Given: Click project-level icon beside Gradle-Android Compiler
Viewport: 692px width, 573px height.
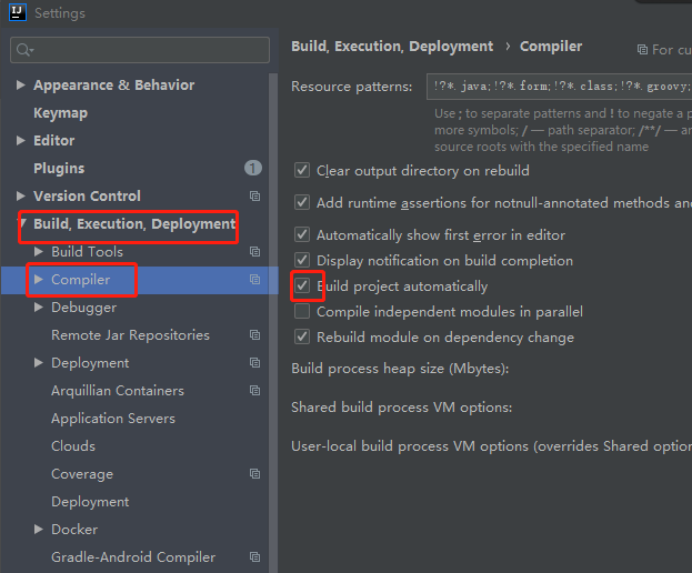Looking at the screenshot, I should click(x=255, y=557).
